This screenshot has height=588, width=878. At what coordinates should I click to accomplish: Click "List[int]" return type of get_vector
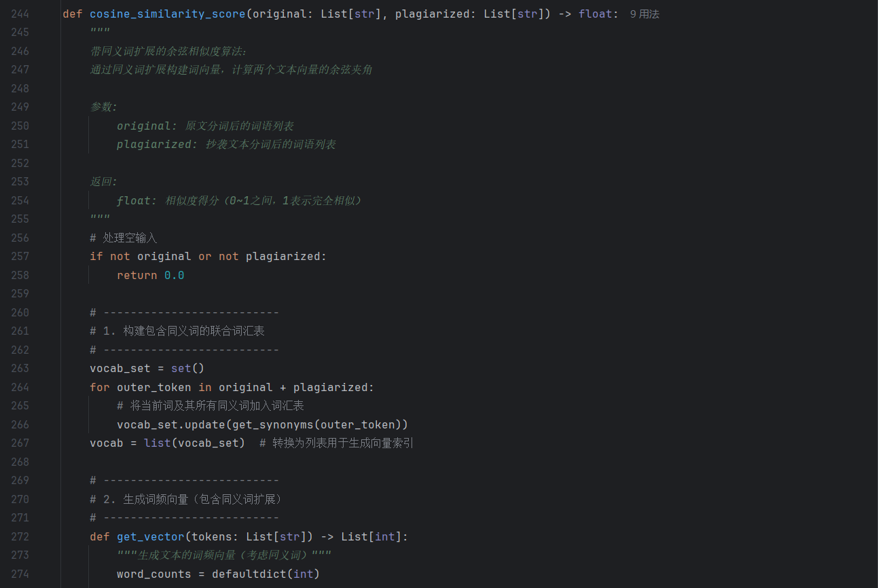371,536
